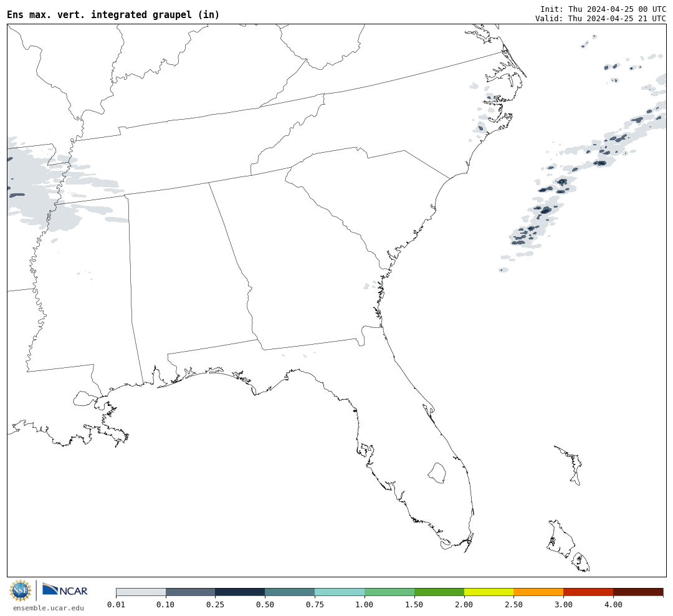The image size is (673, 616).
Task: Click the 0.75 colorbar label
Action: click(315, 604)
